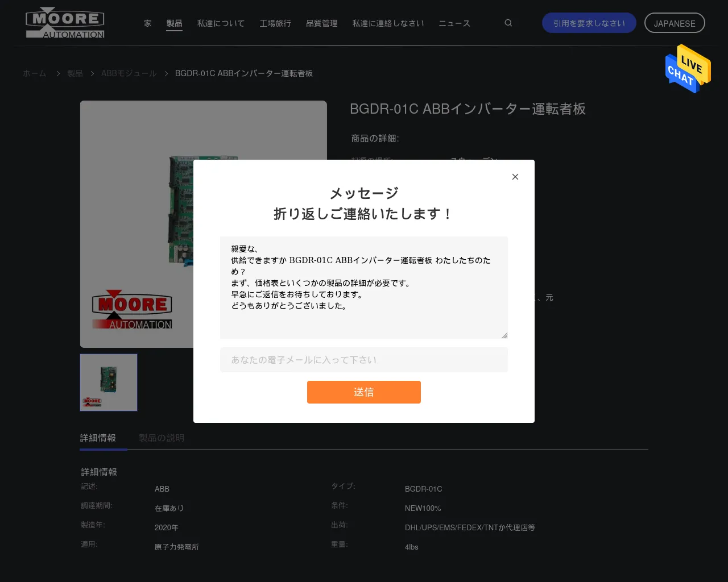Open the Live Chat widget

(x=688, y=69)
